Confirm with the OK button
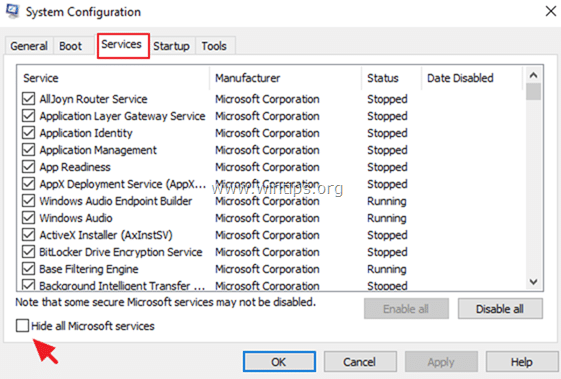The width and height of the screenshot is (561, 379). (x=279, y=362)
